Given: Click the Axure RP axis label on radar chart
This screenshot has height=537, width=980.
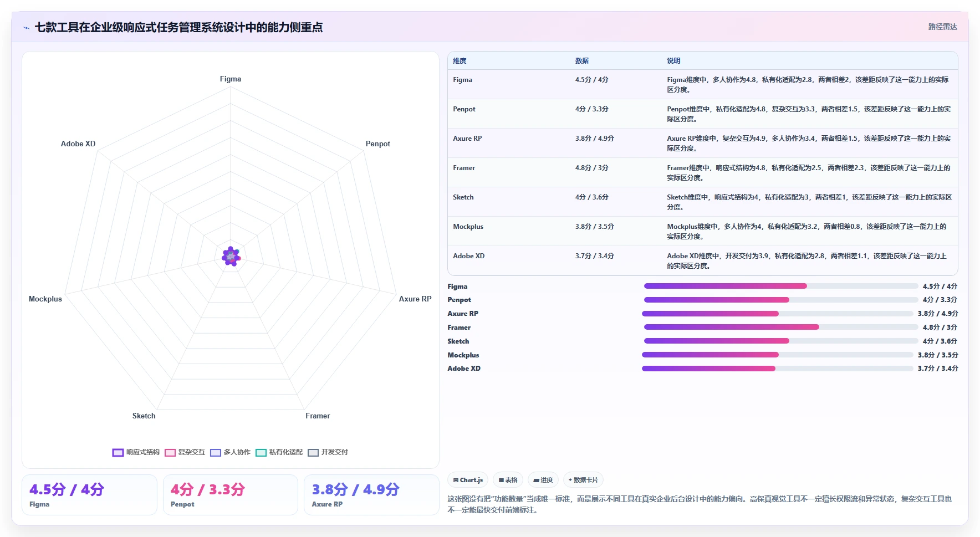Looking at the screenshot, I should [415, 299].
